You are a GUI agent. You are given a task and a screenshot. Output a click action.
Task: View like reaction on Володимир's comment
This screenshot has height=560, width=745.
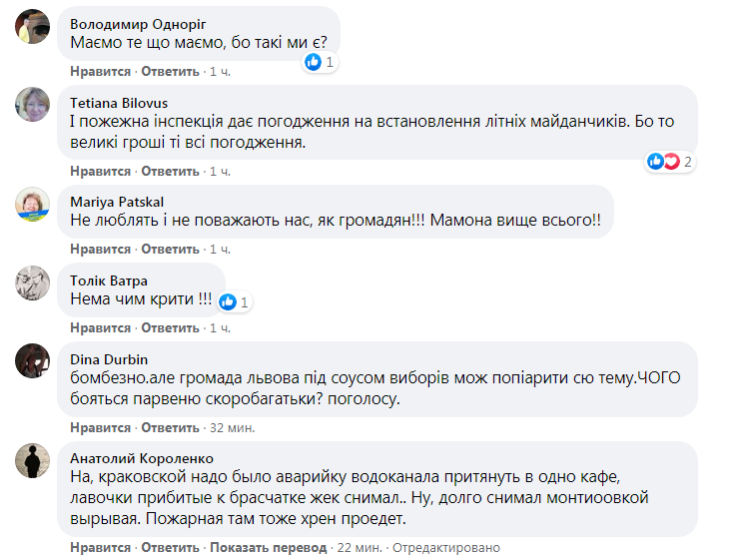[320, 62]
